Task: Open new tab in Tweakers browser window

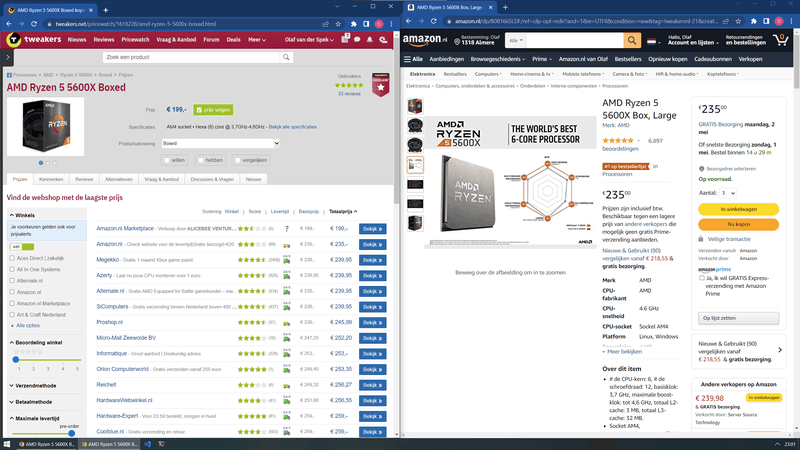Action: tap(106, 10)
